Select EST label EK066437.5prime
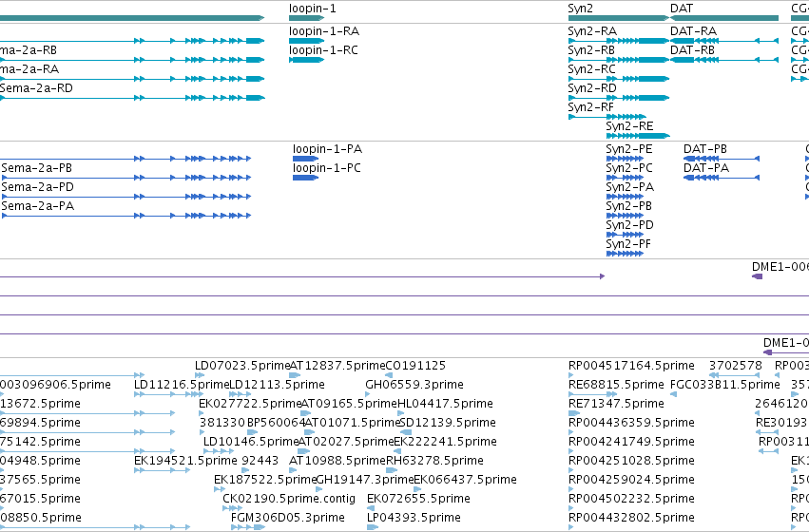 point(466,480)
